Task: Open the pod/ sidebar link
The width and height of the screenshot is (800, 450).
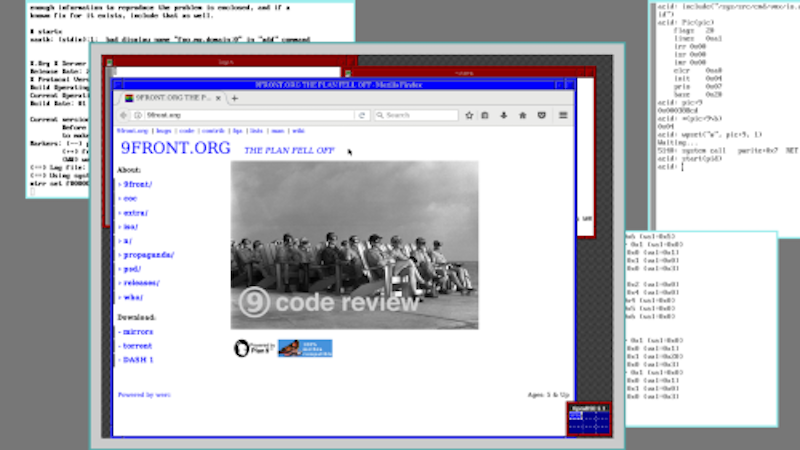Action: click(x=132, y=269)
